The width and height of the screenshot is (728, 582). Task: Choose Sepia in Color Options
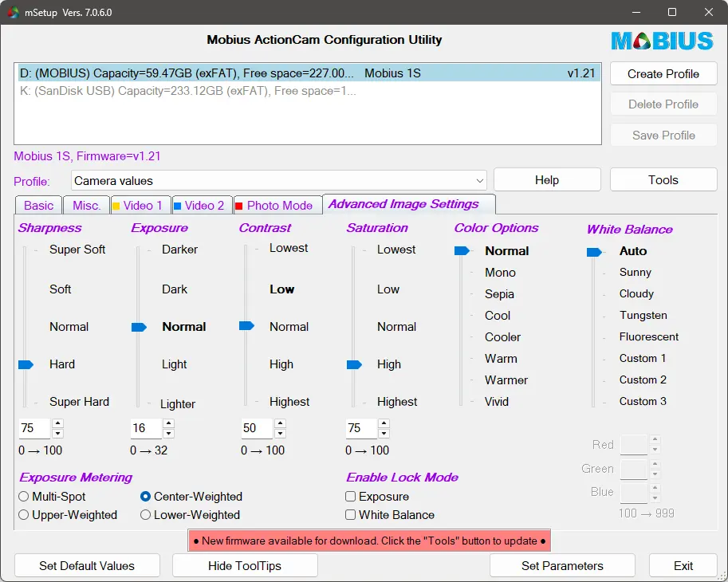(x=499, y=294)
